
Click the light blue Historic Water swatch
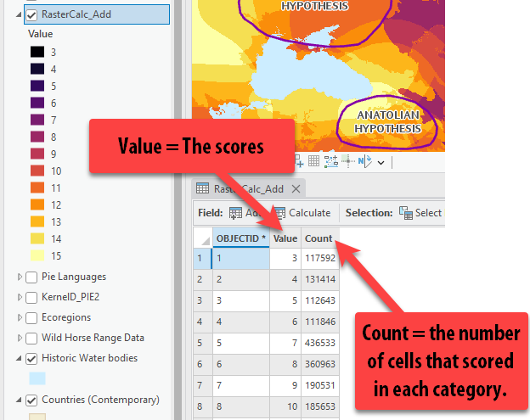39,378
